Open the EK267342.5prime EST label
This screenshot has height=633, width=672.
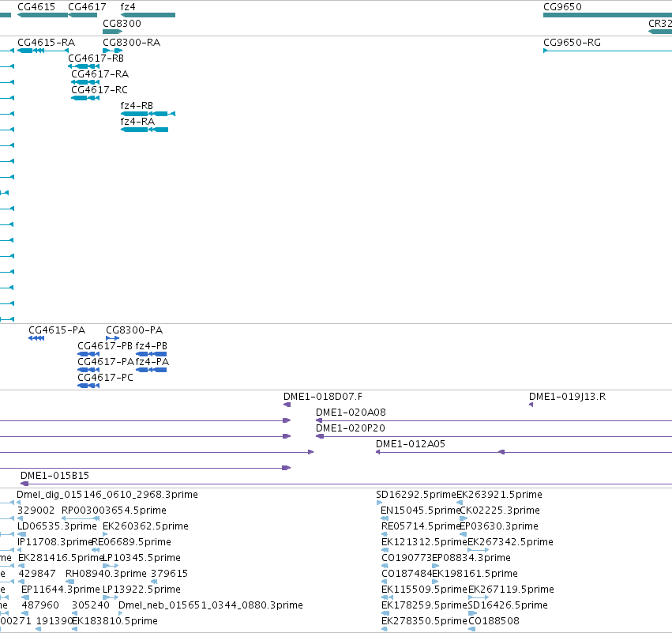(510, 542)
